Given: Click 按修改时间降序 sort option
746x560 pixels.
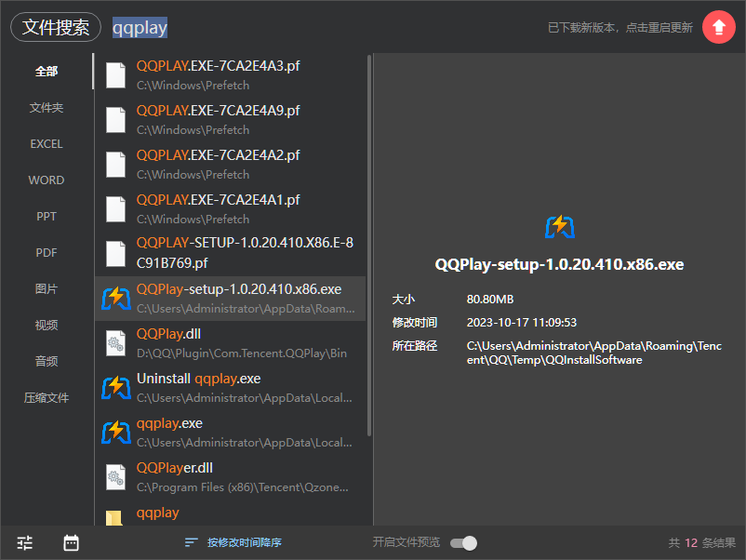Looking at the screenshot, I should (x=244, y=542).
